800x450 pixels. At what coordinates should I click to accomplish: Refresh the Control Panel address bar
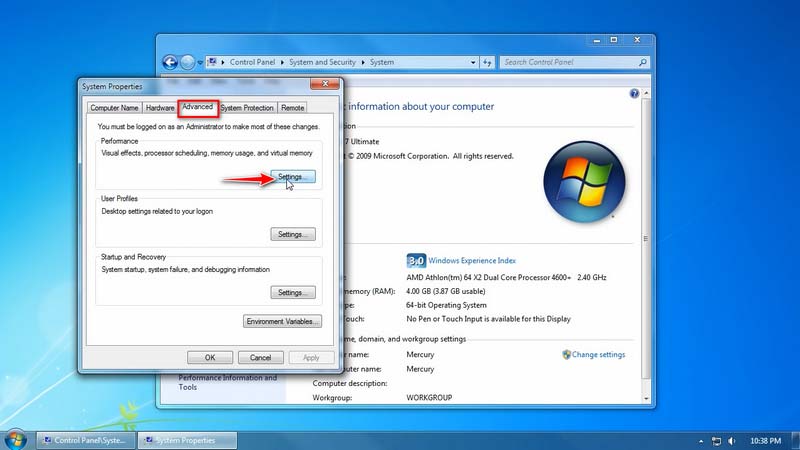point(487,62)
